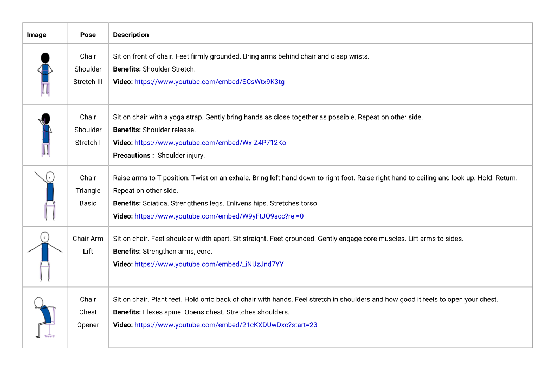Select the Pose column header

pyautogui.click(x=88, y=35)
